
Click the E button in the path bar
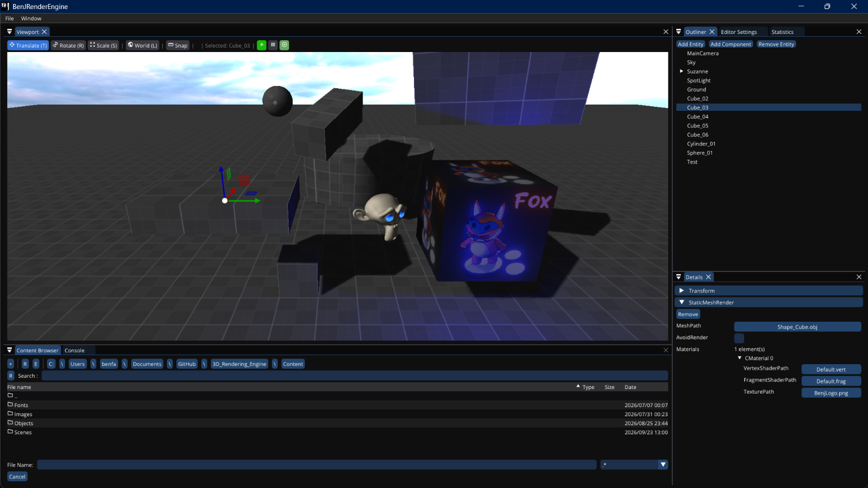36,364
